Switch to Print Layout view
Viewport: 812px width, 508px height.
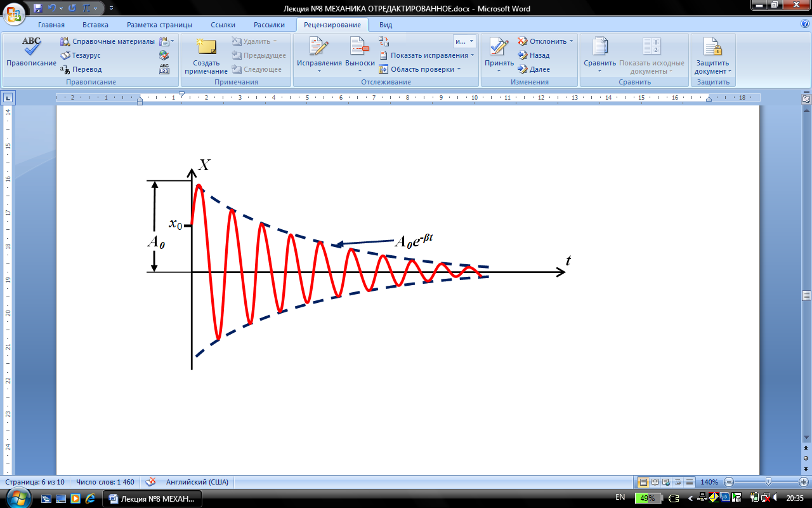(x=643, y=482)
